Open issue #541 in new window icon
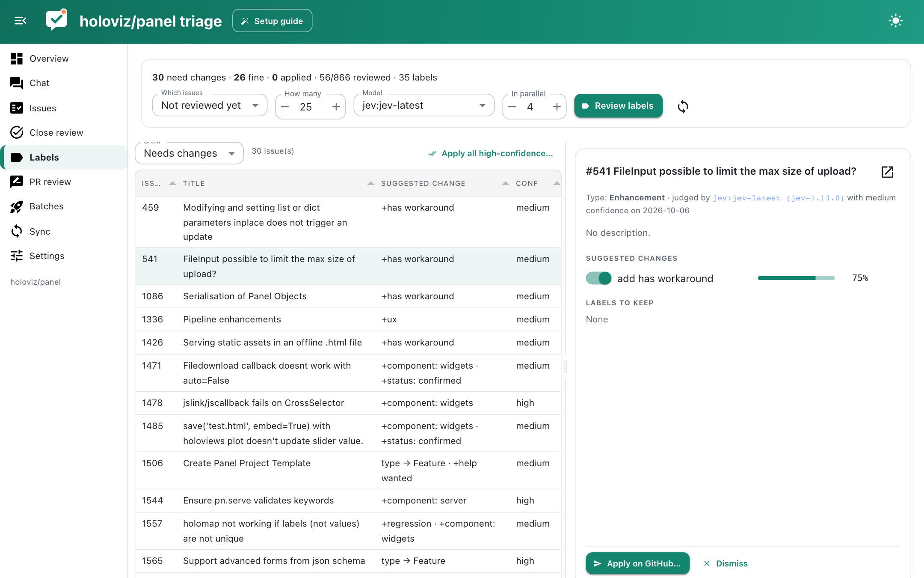 (x=887, y=172)
